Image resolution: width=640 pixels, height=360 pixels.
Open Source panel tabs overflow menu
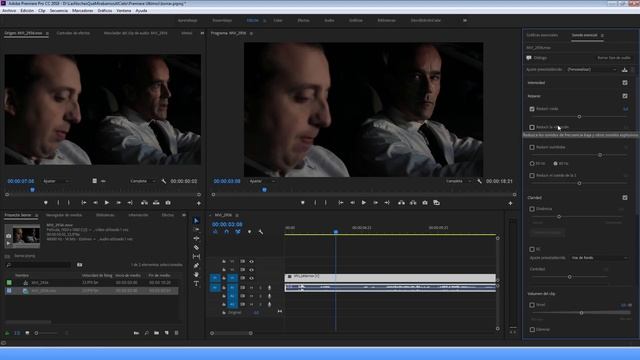(202, 33)
